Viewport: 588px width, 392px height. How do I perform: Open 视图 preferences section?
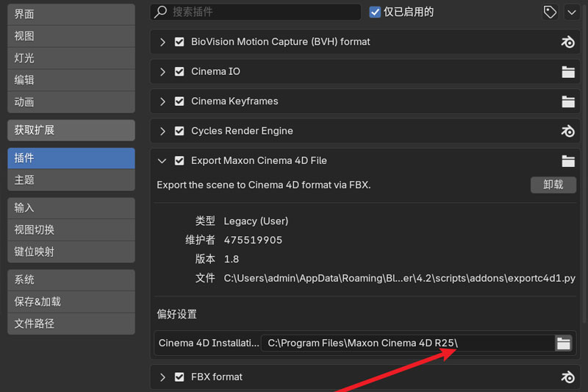(71, 36)
